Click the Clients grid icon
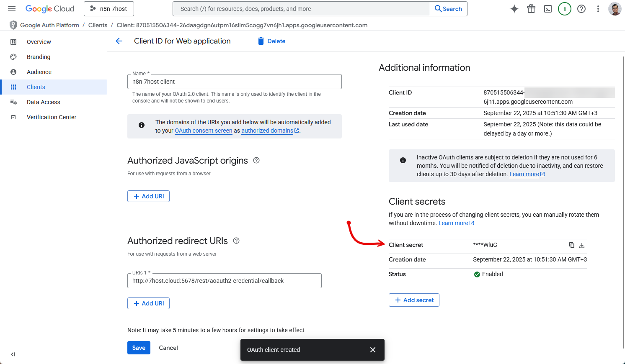This screenshot has height=364, width=625. [13, 87]
